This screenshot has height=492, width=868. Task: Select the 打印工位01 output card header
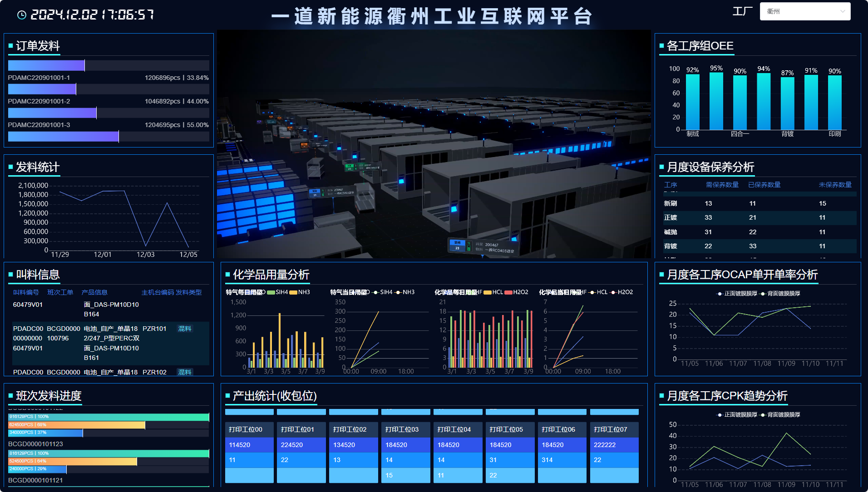(x=301, y=429)
